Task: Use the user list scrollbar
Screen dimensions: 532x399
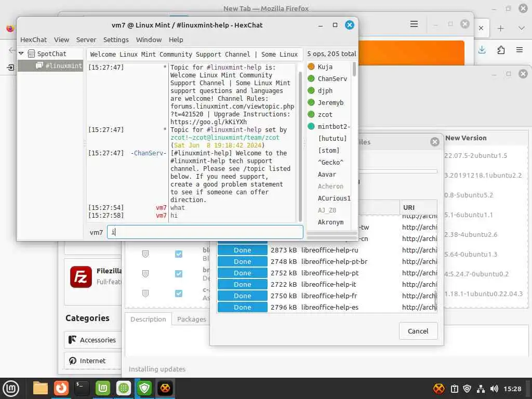Action: coord(354,69)
